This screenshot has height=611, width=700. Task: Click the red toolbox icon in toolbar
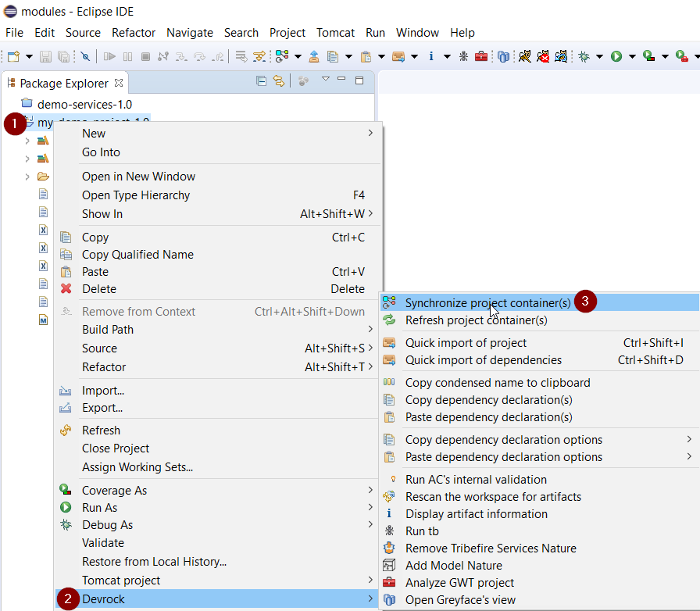point(482,56)
